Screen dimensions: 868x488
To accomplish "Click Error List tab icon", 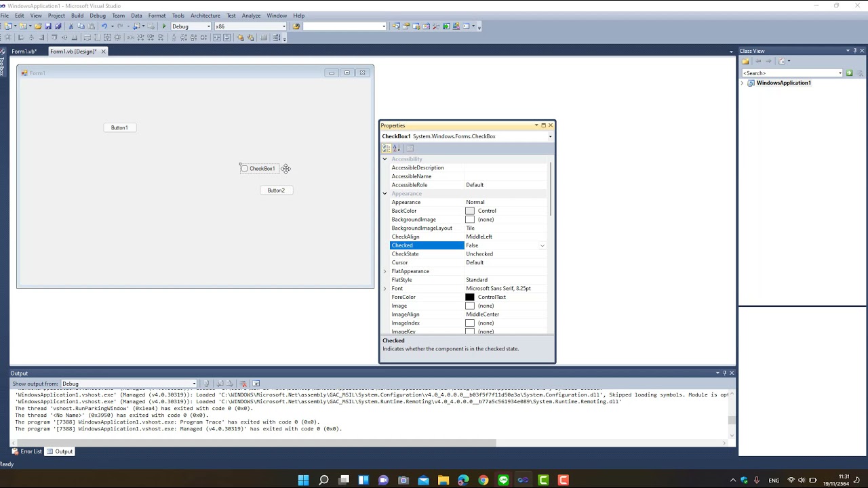I will (15, 451).
